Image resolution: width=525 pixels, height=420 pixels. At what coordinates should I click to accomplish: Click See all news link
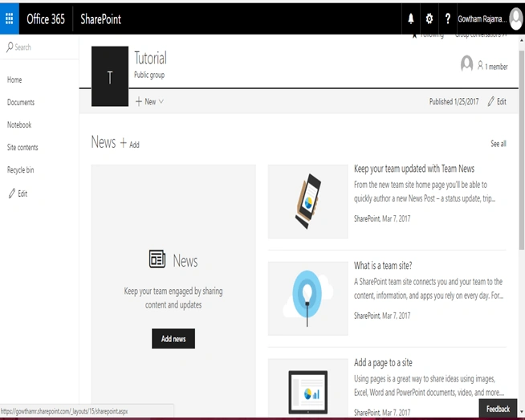(x=499, y=144)
